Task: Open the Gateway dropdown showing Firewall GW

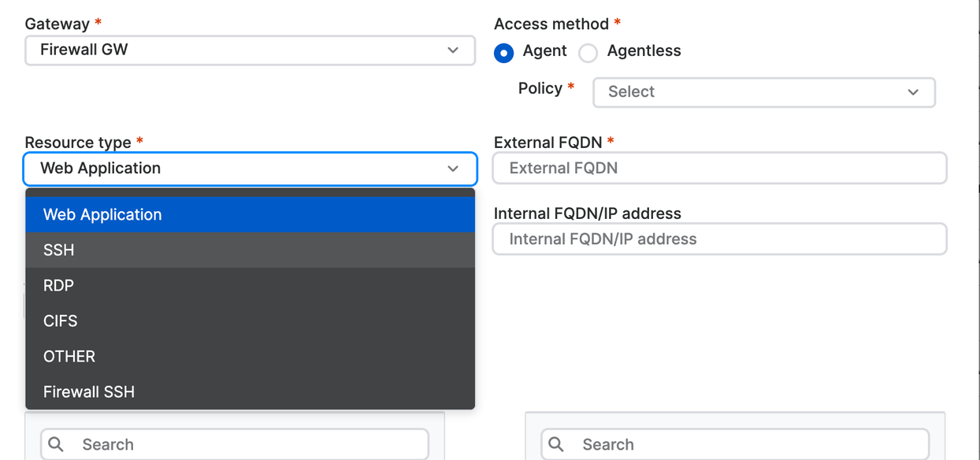Action: tap(236, 50)
